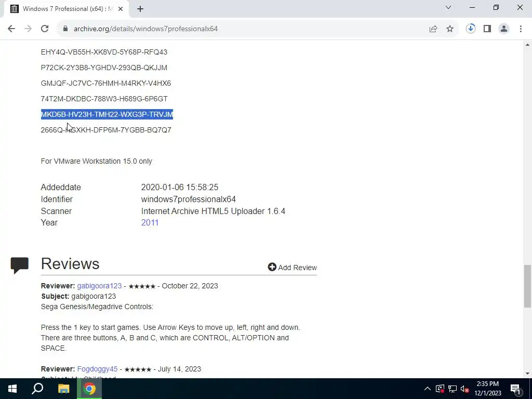
Task: Open reviewer Fogdoggy45 profile
Action: click(x=97, y=369)
